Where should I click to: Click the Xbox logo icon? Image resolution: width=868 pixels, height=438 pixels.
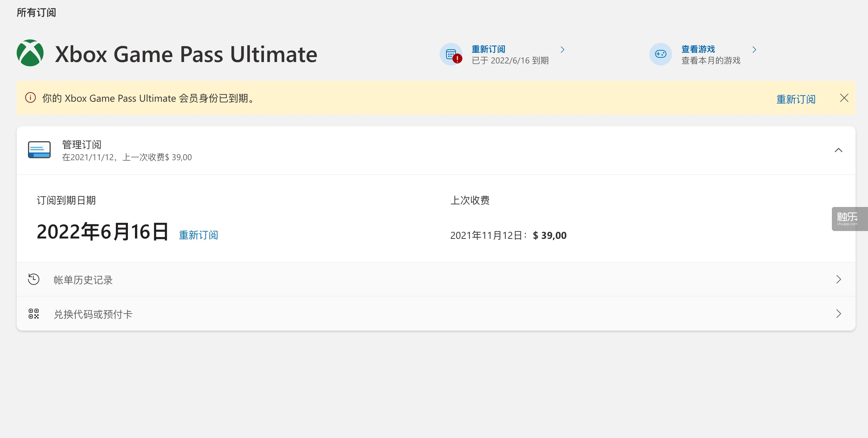(x=30, y=53)
